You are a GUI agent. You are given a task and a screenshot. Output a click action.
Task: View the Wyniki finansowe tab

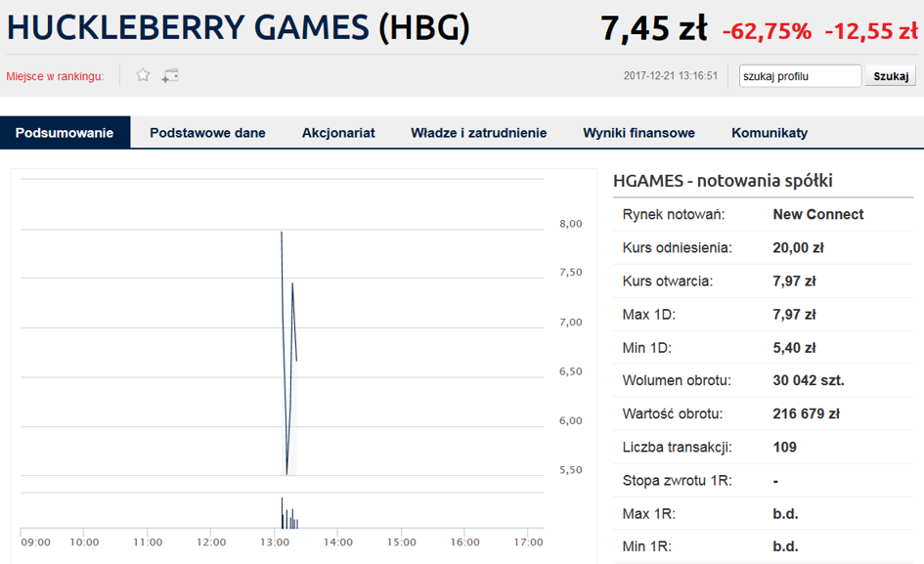[x=638, y=133]
